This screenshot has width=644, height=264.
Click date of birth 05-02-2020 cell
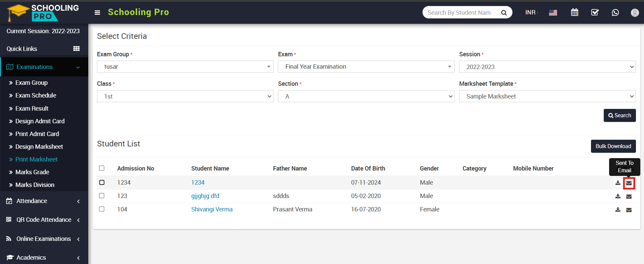tap(366, 196)
